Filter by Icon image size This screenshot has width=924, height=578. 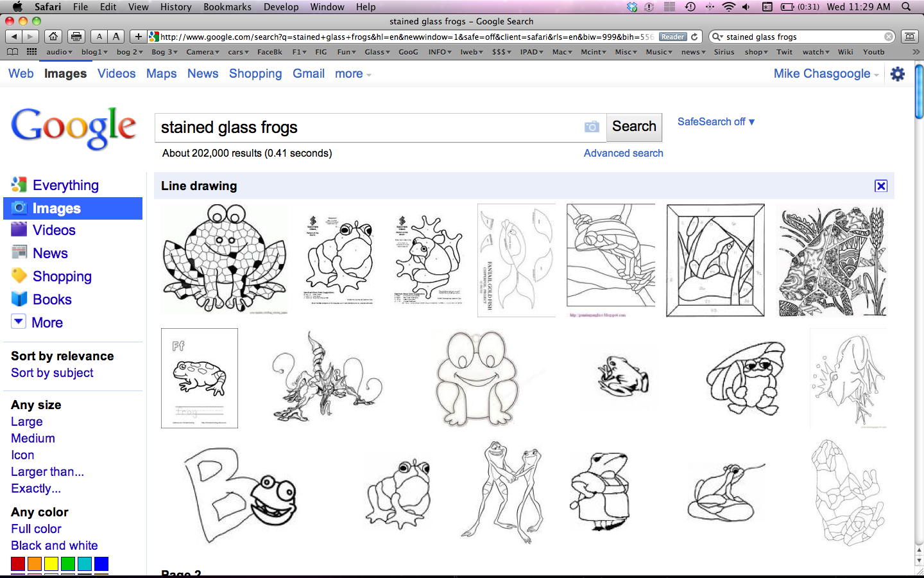(22, 455)
